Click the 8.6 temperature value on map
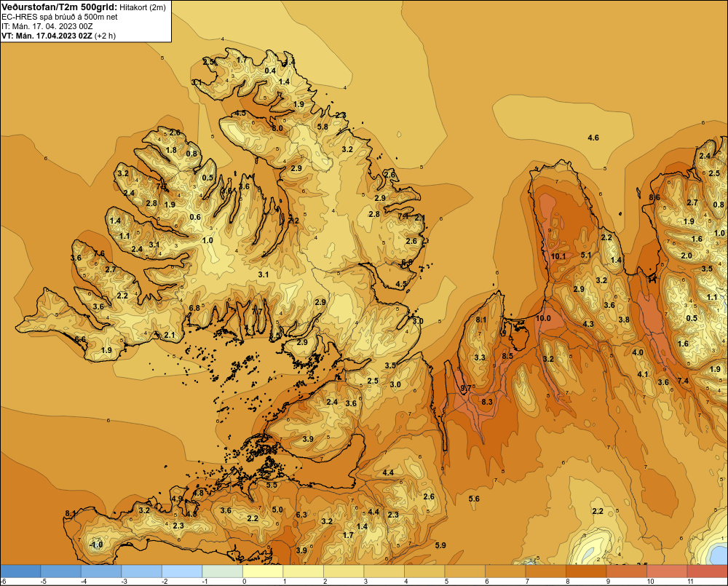The image size is (728, 586). [654, 197]
